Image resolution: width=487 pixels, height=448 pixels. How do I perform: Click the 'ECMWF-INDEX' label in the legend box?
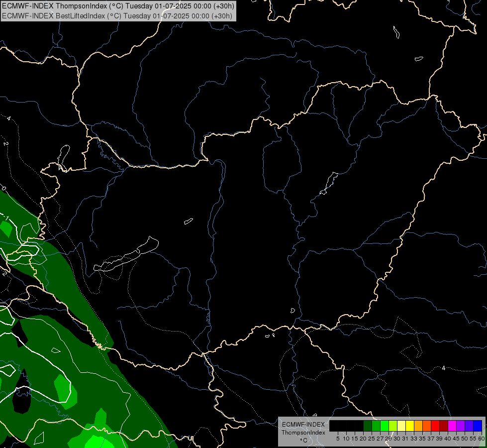303,425
